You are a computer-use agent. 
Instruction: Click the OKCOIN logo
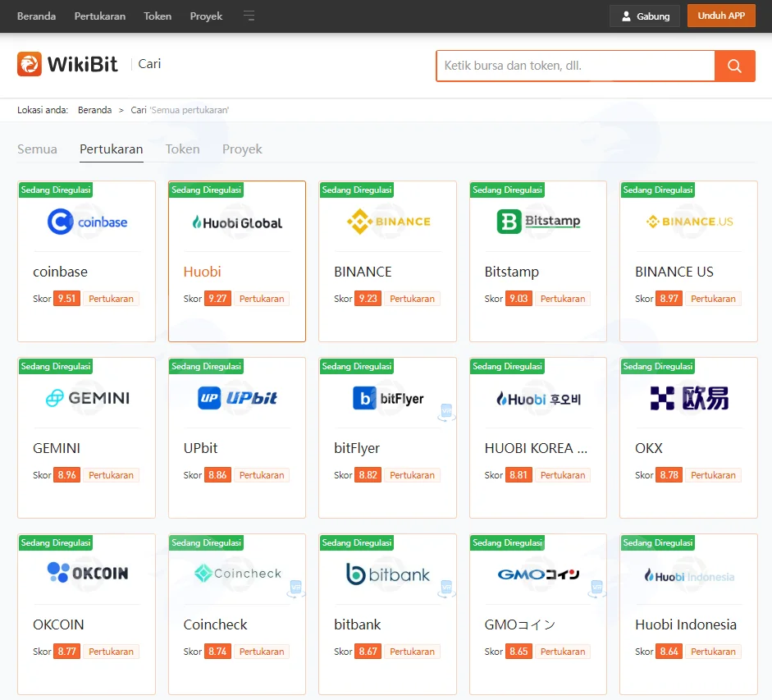(87, 573)
